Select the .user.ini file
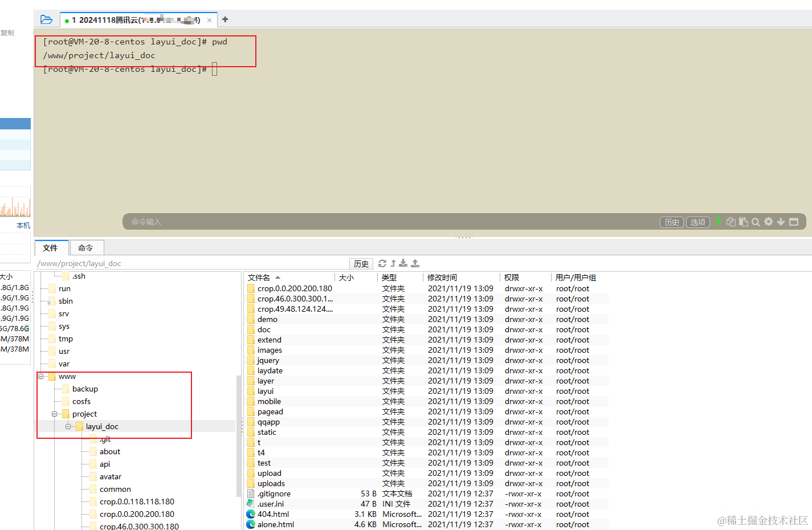The width and height of the screenshot is (812, 530). 270,504
